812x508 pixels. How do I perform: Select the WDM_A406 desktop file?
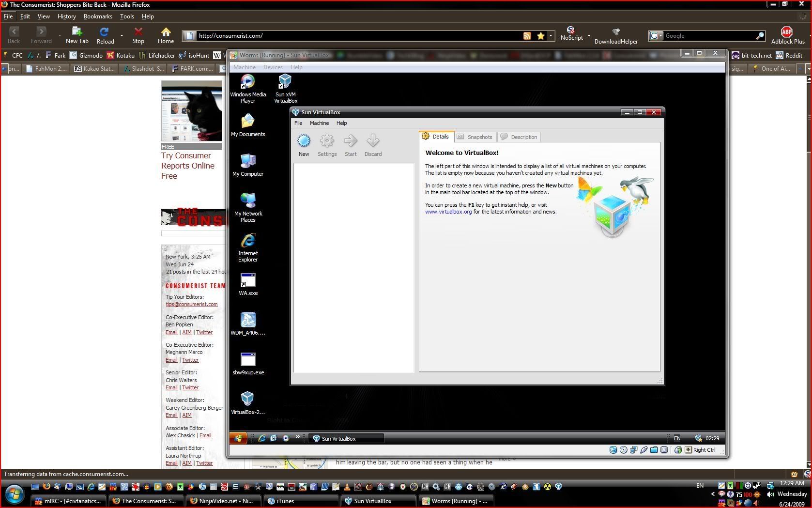[248, 324]
